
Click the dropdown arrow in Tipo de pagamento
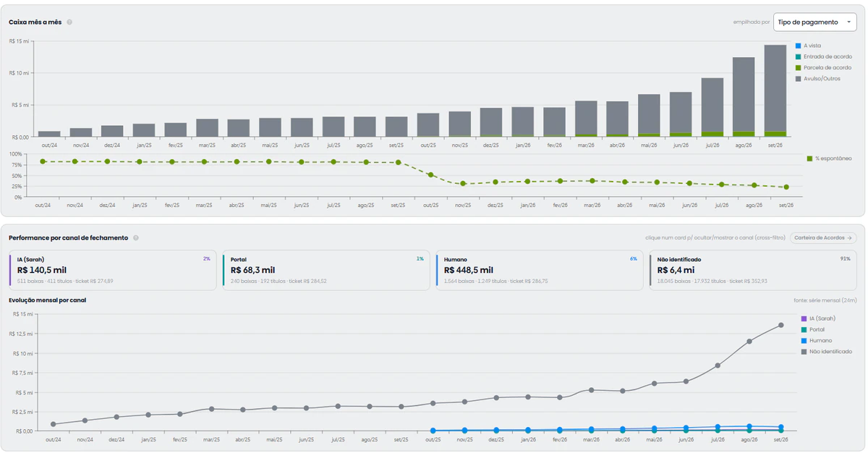pos(848,22)
